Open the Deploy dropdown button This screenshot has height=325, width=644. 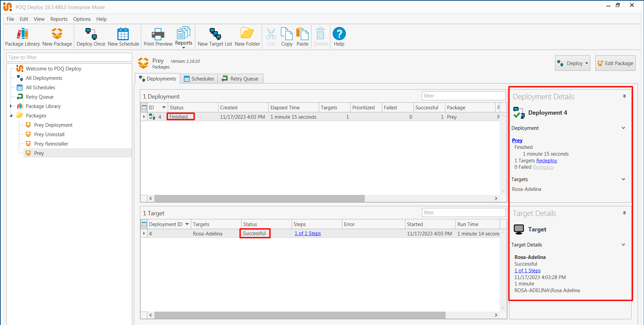(573, 63)
